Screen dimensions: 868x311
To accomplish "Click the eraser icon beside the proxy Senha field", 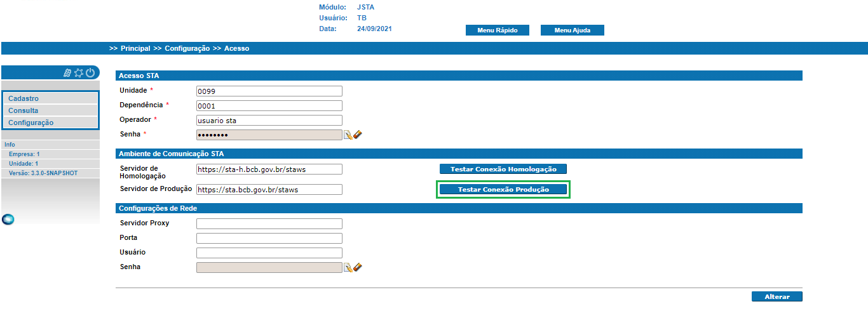I will point(357,268).
